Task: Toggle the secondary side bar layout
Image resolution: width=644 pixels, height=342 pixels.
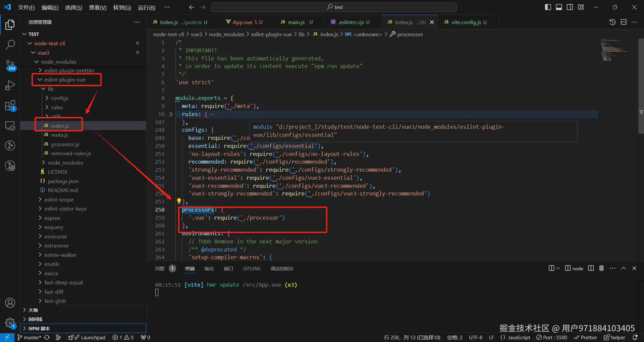Action: click(570, 7)
